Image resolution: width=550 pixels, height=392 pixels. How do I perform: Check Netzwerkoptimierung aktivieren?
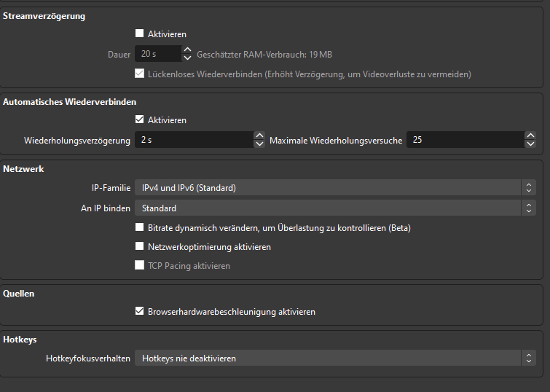140,247
